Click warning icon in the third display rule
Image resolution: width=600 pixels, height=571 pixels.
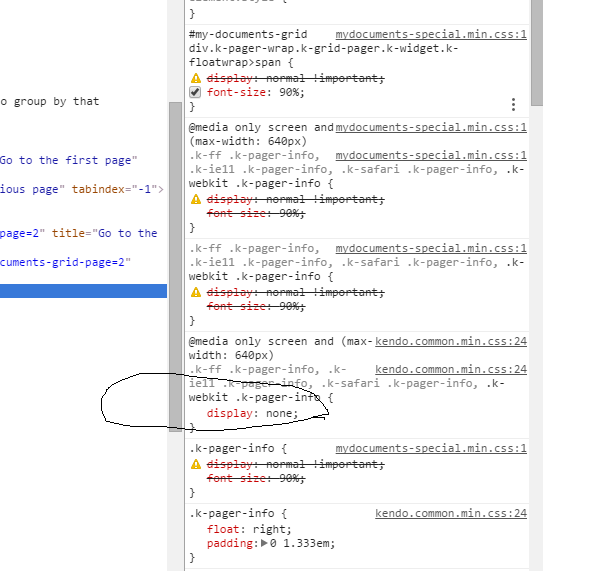pos(196,292)
